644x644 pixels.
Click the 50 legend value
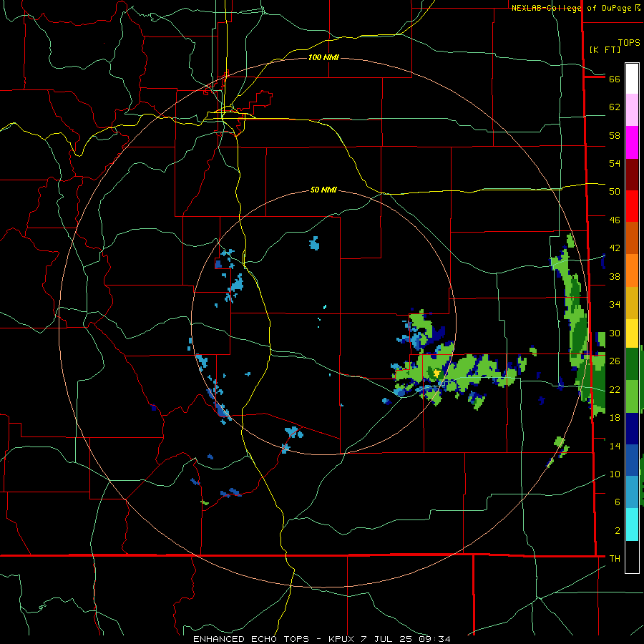coord(615,191)
